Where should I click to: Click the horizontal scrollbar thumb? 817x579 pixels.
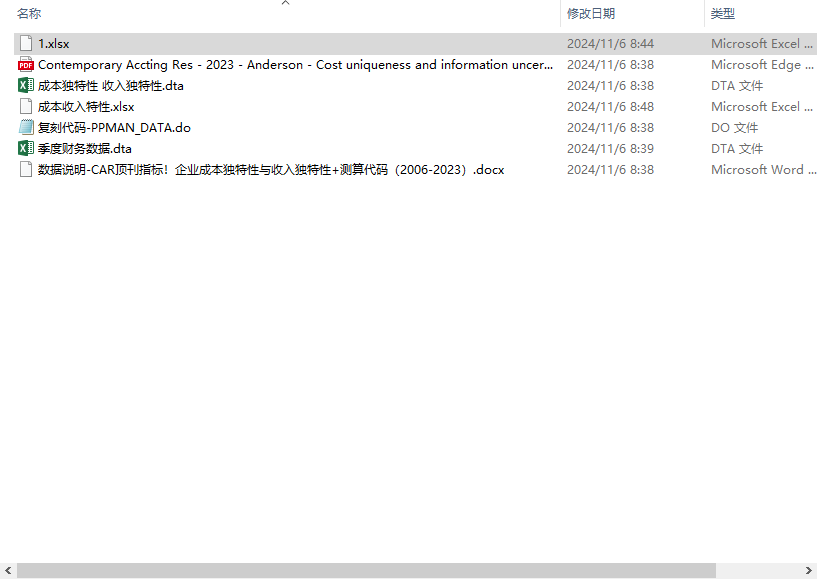click(366, 571)
